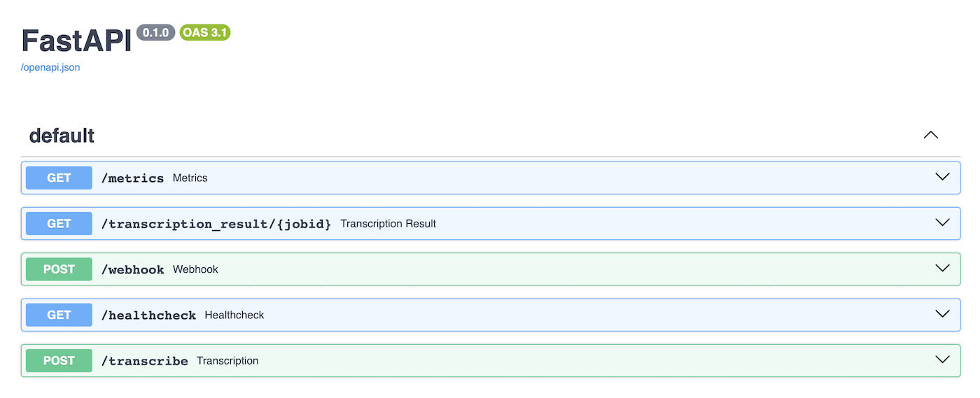Click the GET badge for /healthcheck

click(59, 315)
